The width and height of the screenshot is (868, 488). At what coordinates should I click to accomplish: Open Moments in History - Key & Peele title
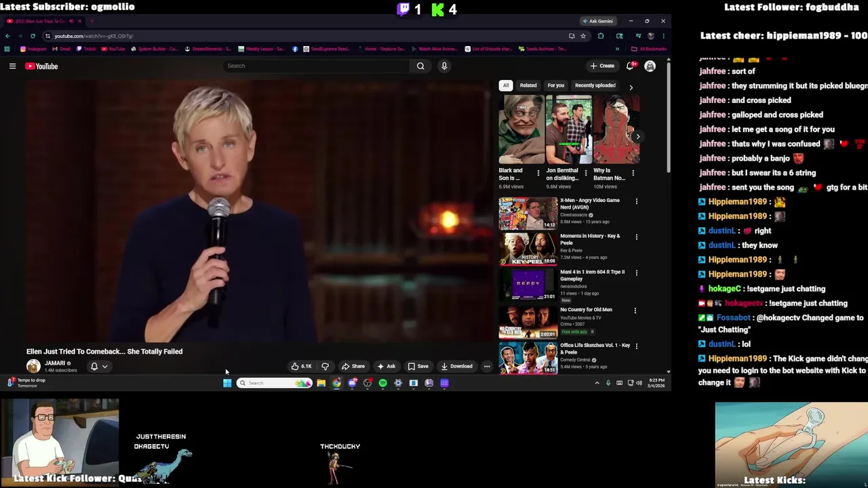pyautogui.click(x=590, y=239)
